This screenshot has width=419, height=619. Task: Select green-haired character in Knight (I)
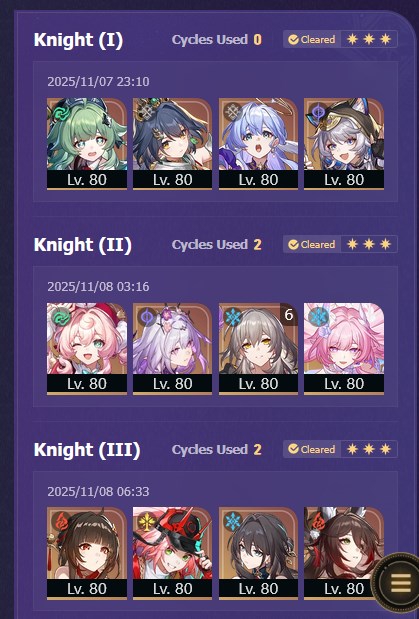click(x=87, y=144)
